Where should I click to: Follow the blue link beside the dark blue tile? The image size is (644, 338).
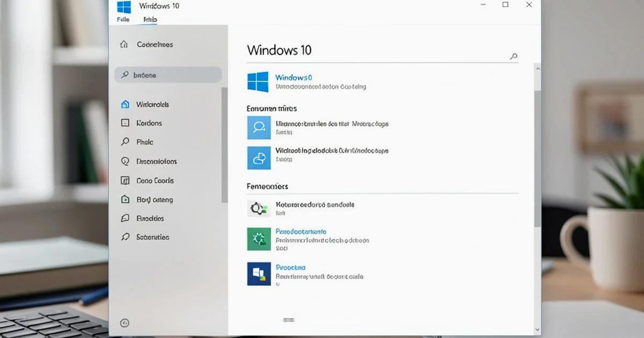(290, 267)
